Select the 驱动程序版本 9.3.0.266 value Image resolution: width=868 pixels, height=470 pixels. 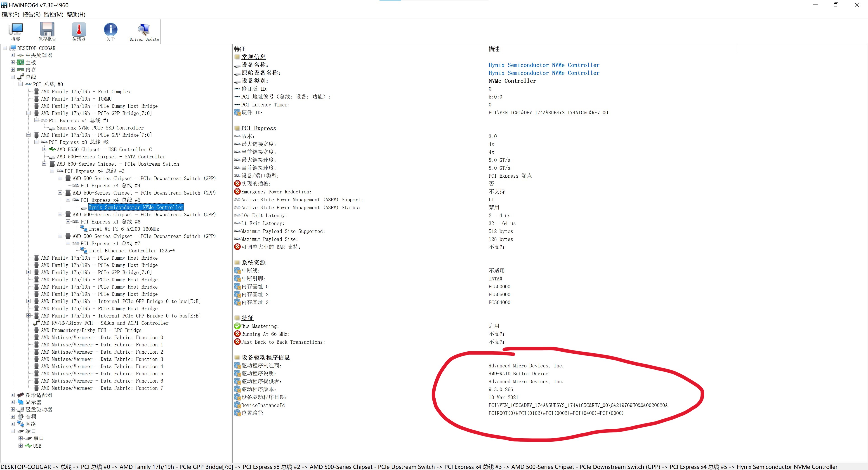[501, 390]
